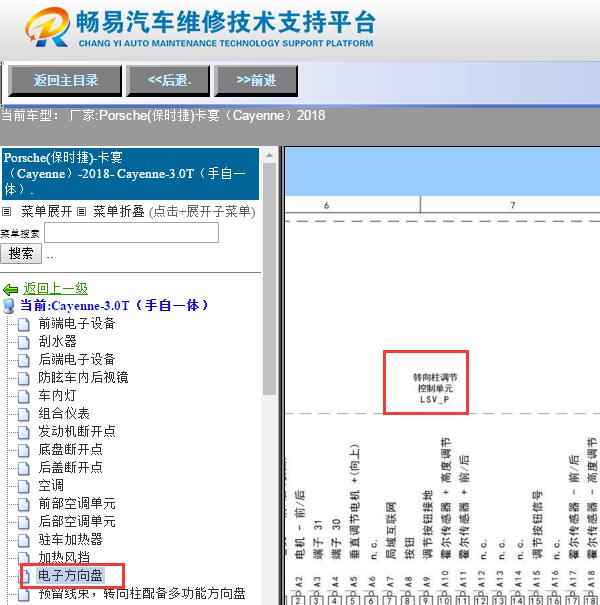This screenshot has height=605, width=600.
Task: Select the current node Cayenne-3.0T（手自一体）
Action: click(x=114, y=306)
